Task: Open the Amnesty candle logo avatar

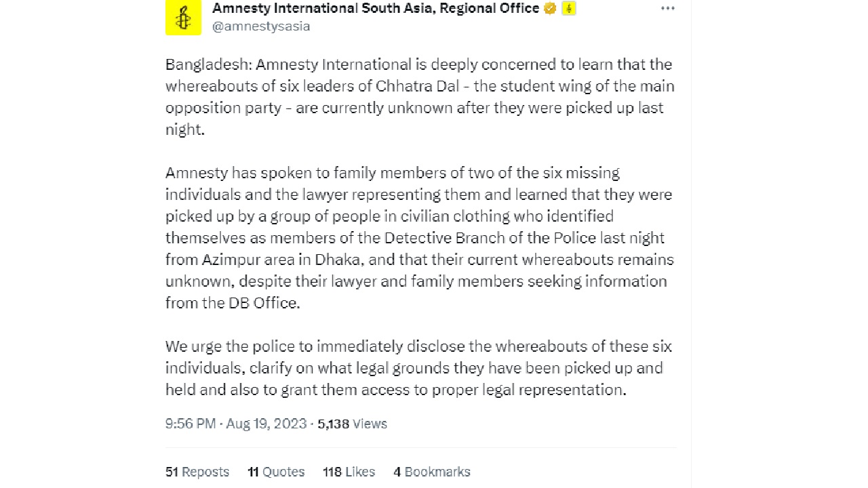Action: [183, 17]
